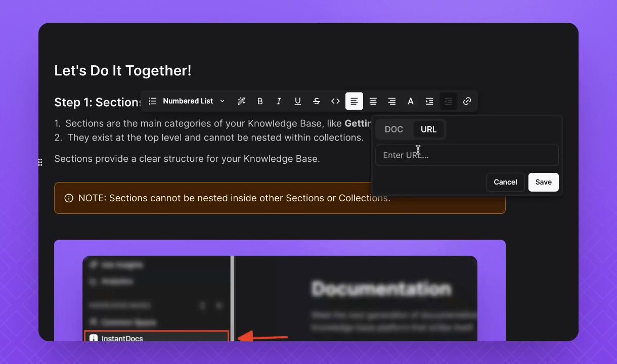Click the block drag handle dots
Viewport: 617px width, 364px height.
40,162
